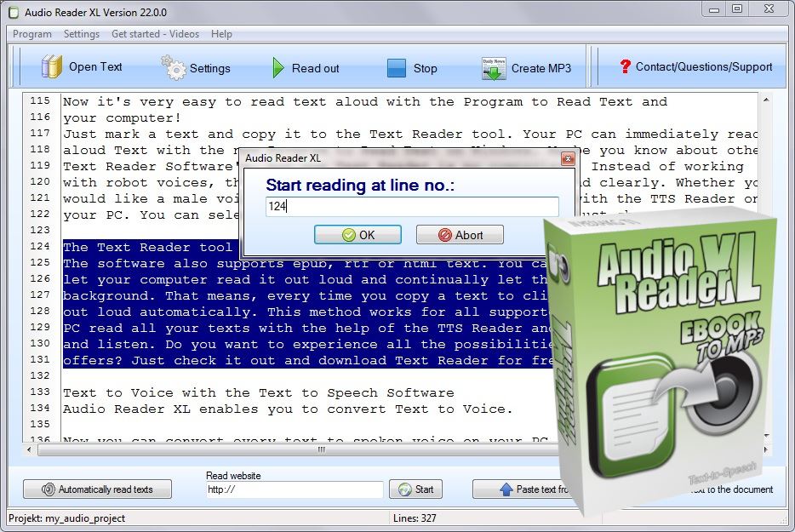Click inside the line number input field
Viewport: 795px width, 532px height.
[x=412, y=206]
